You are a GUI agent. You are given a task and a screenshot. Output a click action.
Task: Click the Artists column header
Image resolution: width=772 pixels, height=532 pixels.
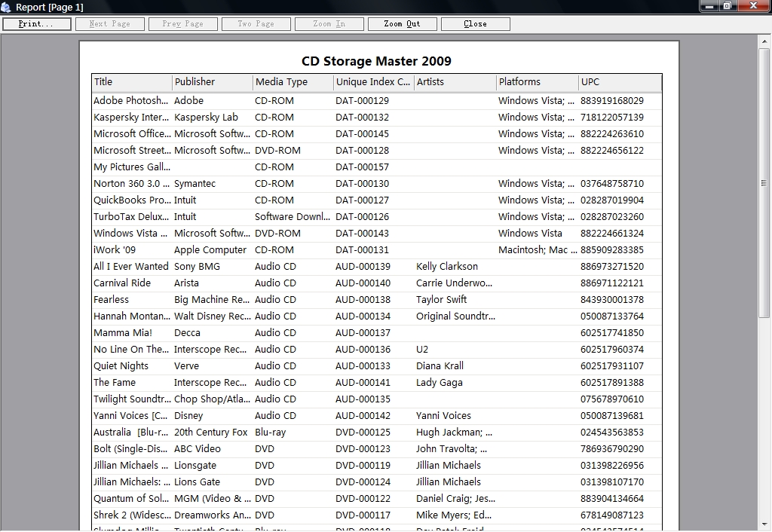(455, 82)
